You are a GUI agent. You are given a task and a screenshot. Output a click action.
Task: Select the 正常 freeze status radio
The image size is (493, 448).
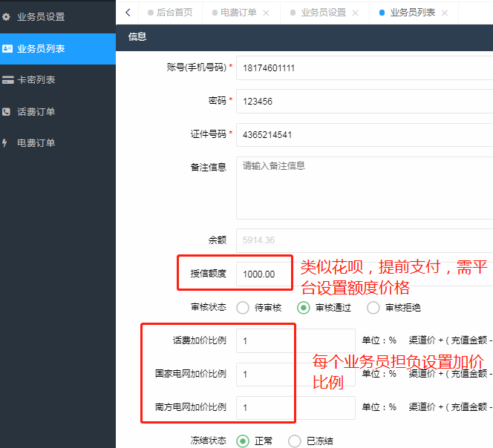point(243,441)
